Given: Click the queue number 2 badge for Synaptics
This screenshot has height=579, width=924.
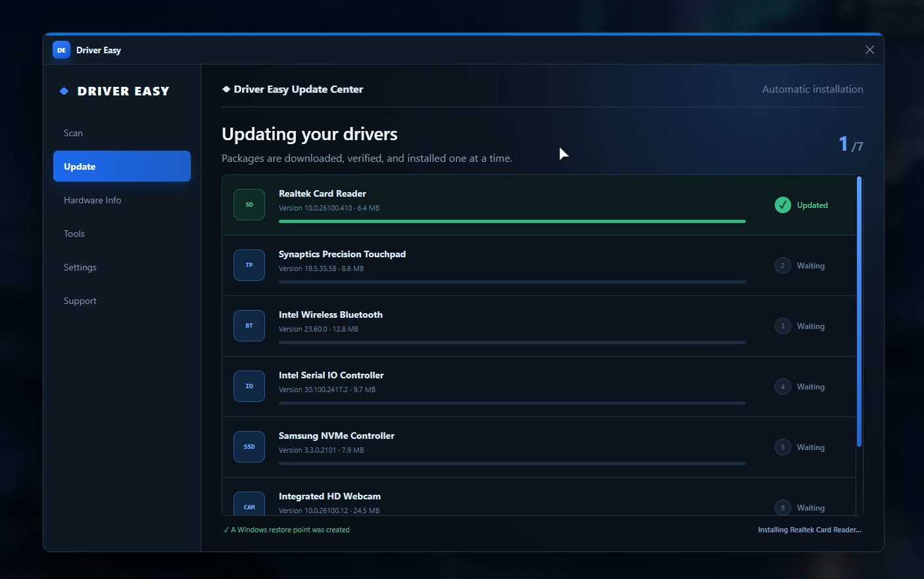Looking at the screenshot, I should tap(783, 266).
